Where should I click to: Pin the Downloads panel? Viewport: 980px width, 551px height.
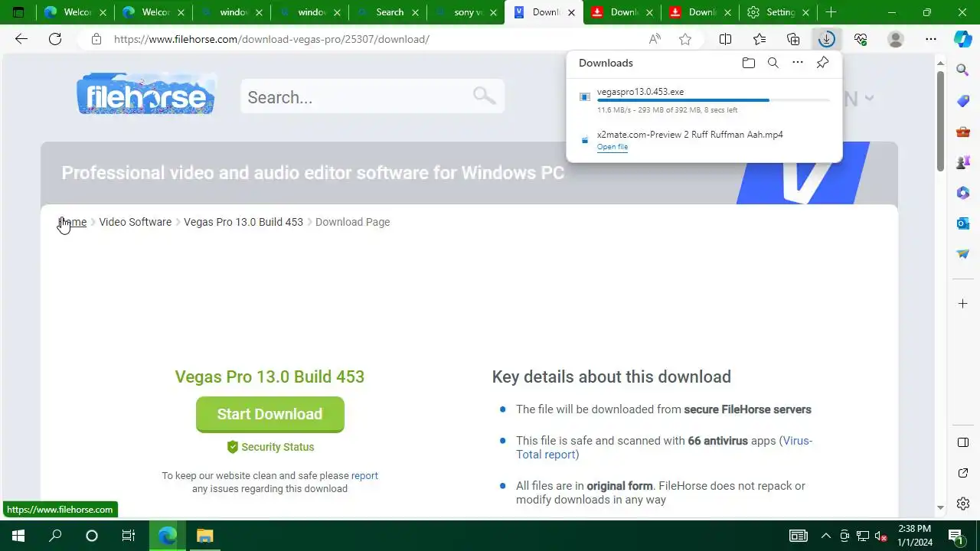tap(822, 63)
